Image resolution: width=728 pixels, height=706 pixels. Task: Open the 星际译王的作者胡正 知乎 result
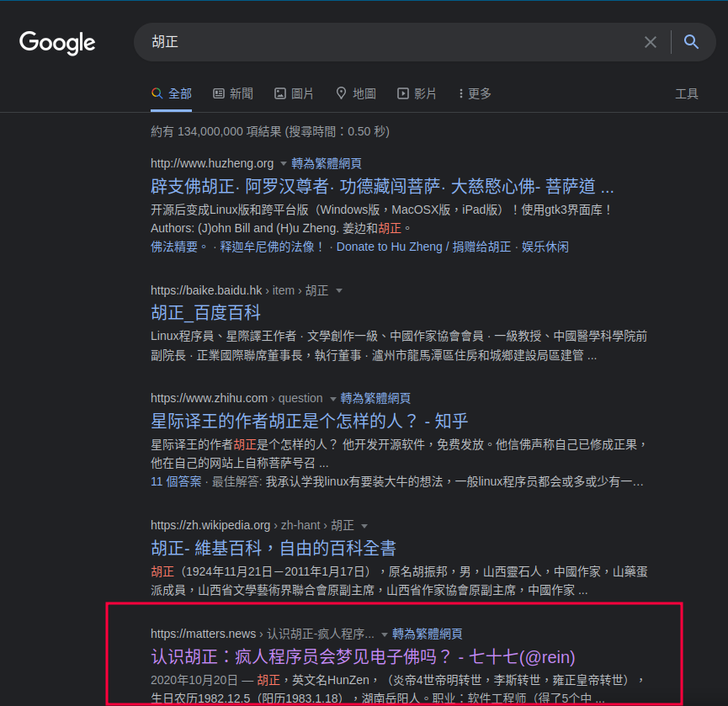[x=309, y=422]
